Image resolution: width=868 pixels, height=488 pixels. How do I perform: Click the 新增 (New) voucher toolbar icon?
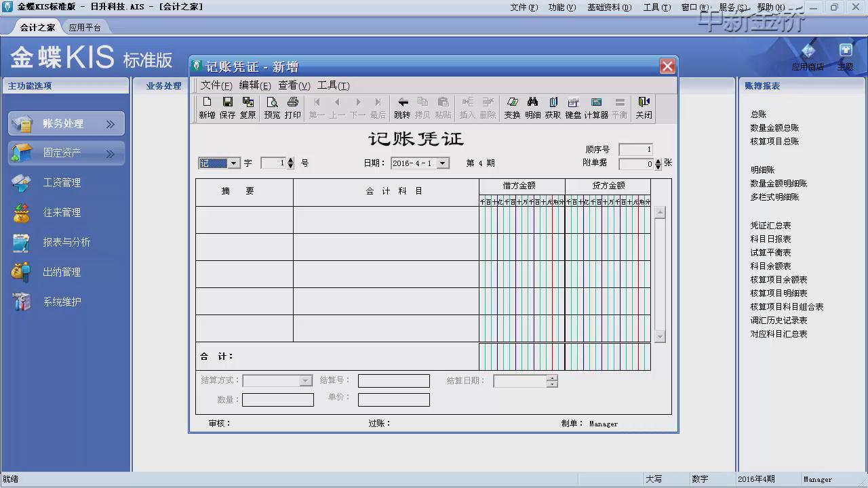(207, 108)
